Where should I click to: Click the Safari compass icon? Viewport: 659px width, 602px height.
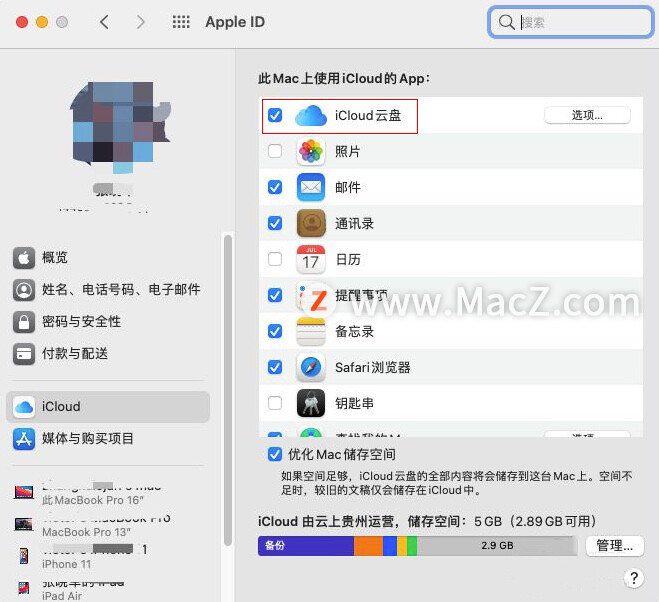311,368
